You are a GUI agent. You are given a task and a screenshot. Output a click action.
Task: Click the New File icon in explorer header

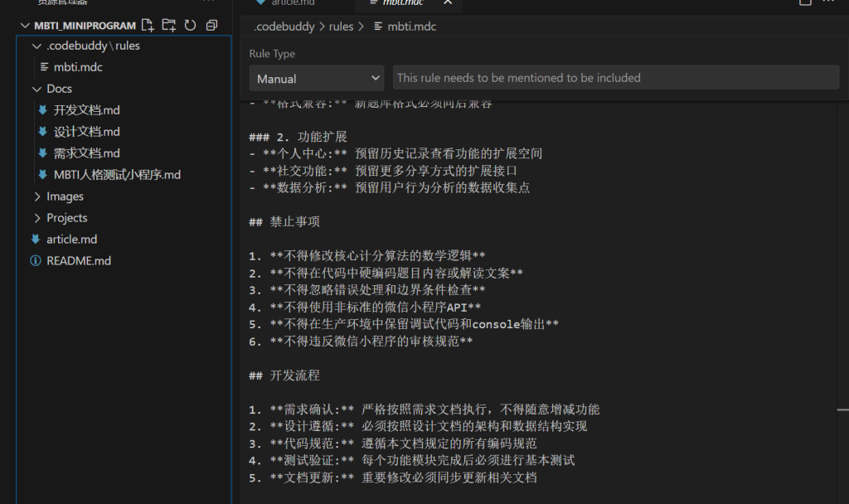(x=148, y=25)
